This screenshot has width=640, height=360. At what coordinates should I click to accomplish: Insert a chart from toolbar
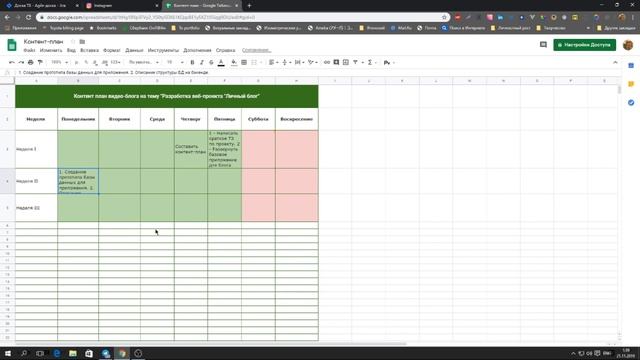[346, 62]
